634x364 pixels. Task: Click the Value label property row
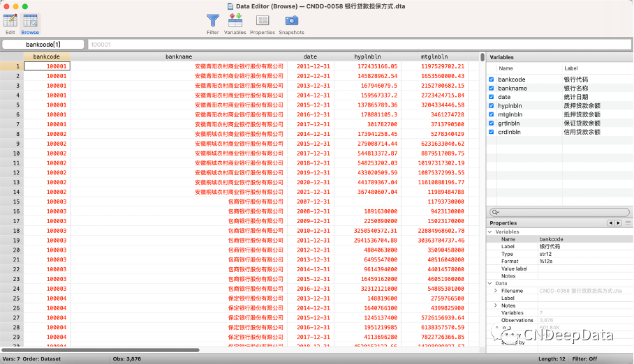tap(559, 268)
